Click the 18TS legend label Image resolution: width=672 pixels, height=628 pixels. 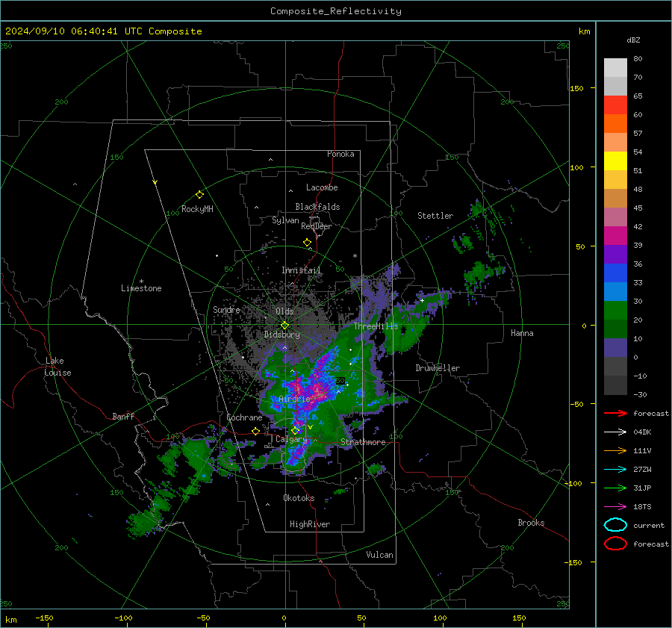[x=642, y=507]
